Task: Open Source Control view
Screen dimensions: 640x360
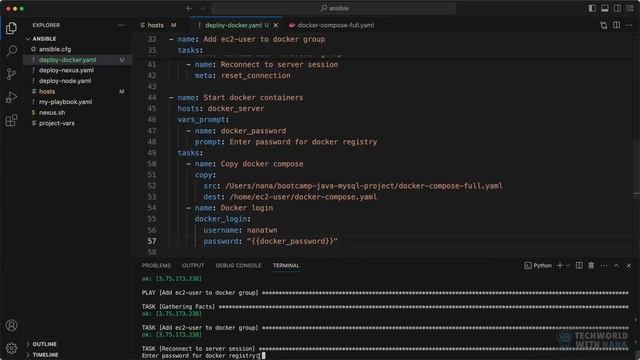Action: (x=11, y=74)
